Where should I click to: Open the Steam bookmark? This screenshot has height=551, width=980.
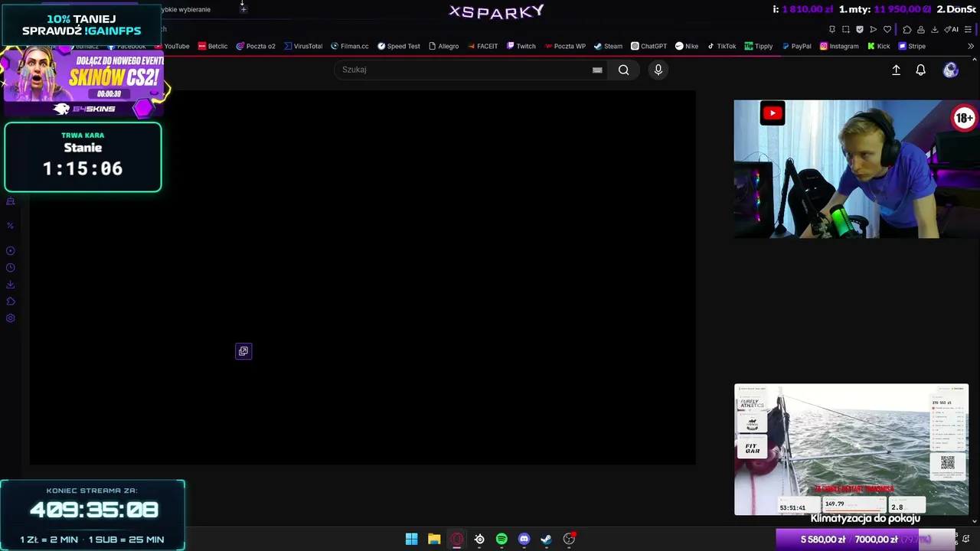(609, 46)
